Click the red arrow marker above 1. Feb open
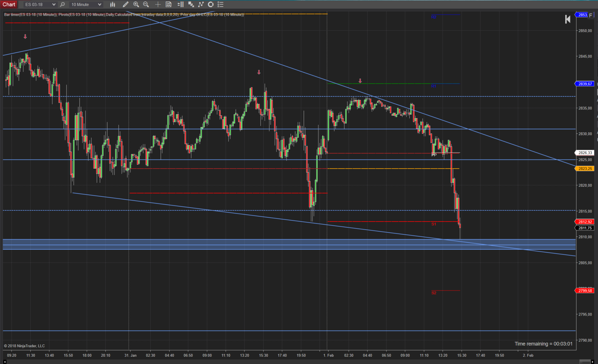The width and height of the screenshot is (598, 364). coord(360,81)
